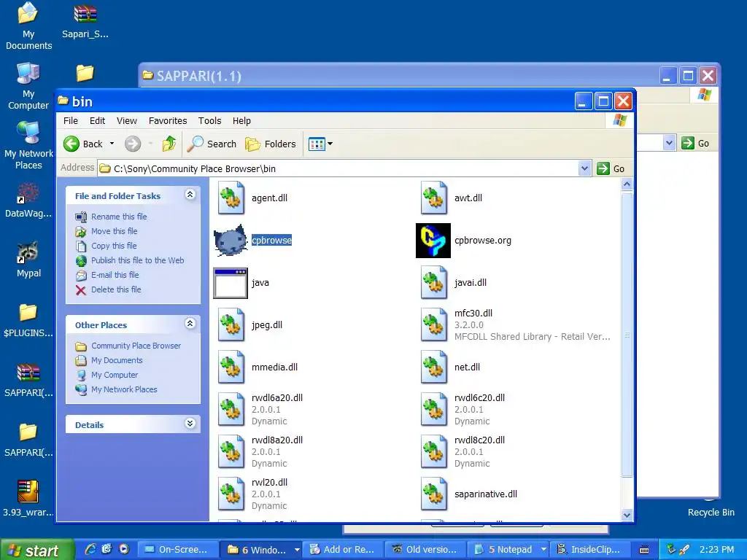Viewport: 747px width, 560px height.
Task: Select the cpbrowse cat icon file
Action: pyautogui.click(x=231, y=241)
